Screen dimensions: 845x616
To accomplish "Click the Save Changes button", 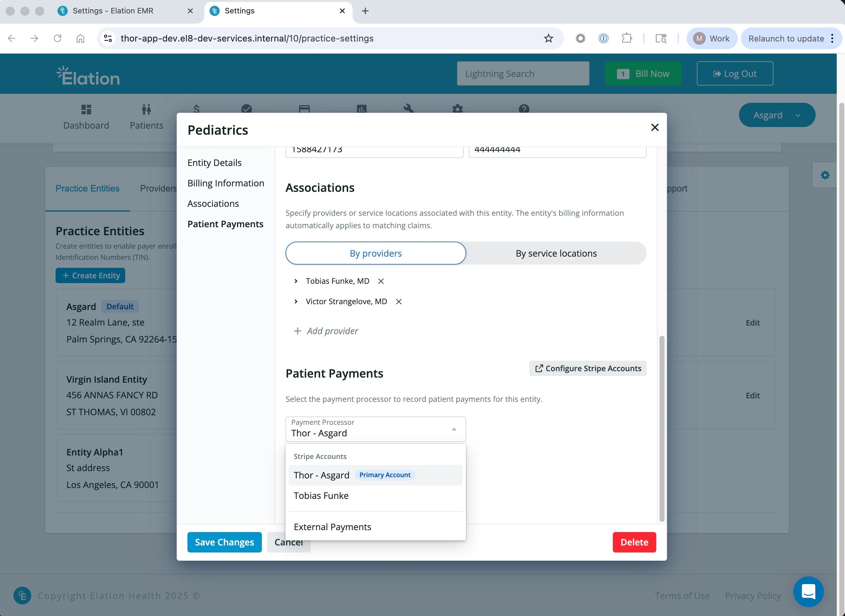I will click(x=224, y=542).
